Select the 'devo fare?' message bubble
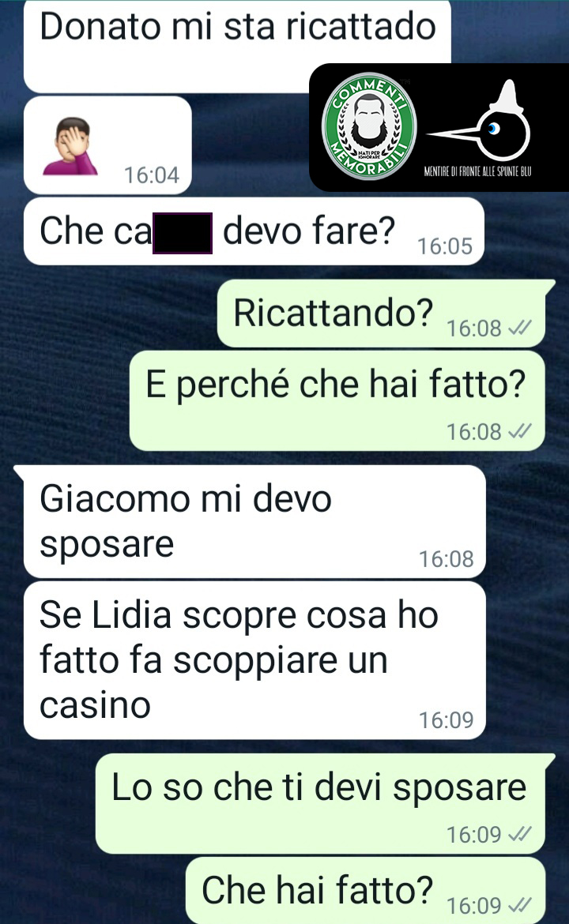This screenshot has height=924, width=569. point(254,231)
